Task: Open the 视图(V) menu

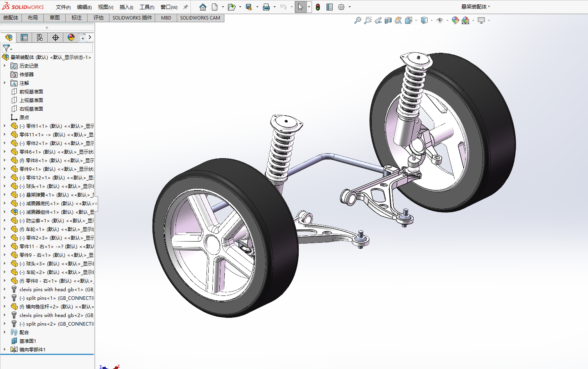Action: click(x=105, y=7)
